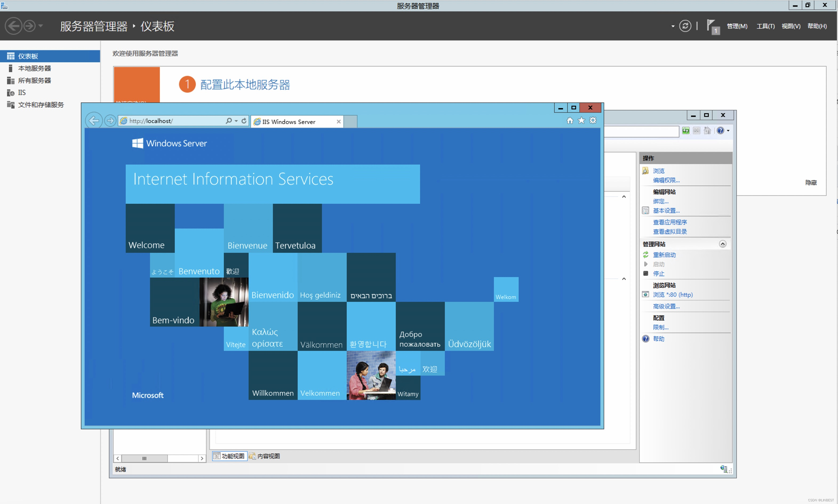Open 高级设置... in actions pane

(x=666, y=306)
